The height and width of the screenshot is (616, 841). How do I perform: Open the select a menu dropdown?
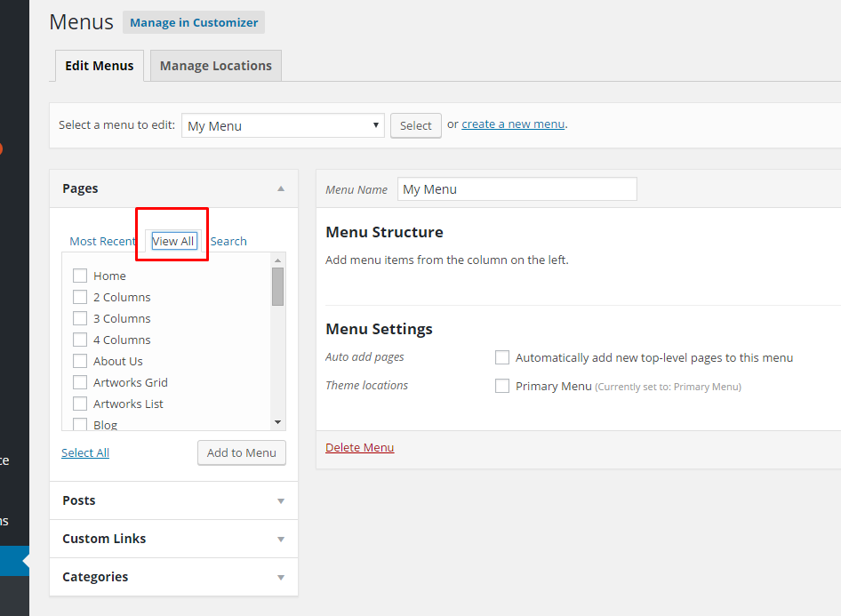pos(284,125)
